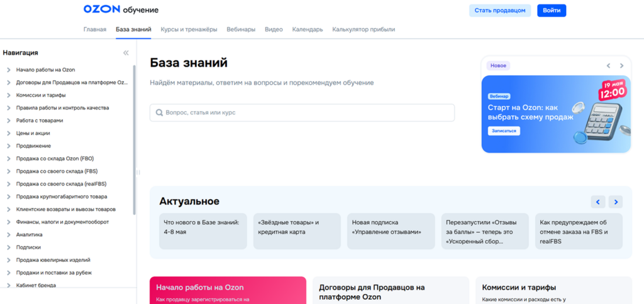Image resolution: width=644 pixels, height=304 pixels.
Task: Expand Комиссии и тарифы tree chevron
Action: [9, 95]
